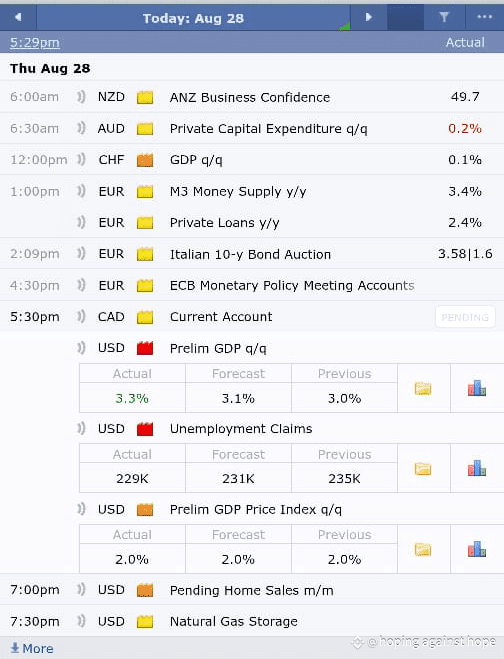The image size is (504, 659).
Task: Open the calendar filter funnel icon
Action: [x=444, y=17]
